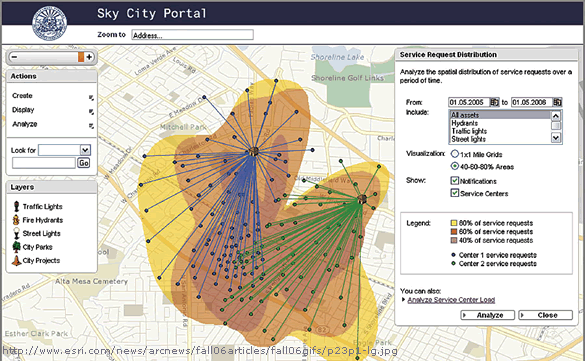
Task: Click the Street Lights layer label
Action: (x=41, y=233)
